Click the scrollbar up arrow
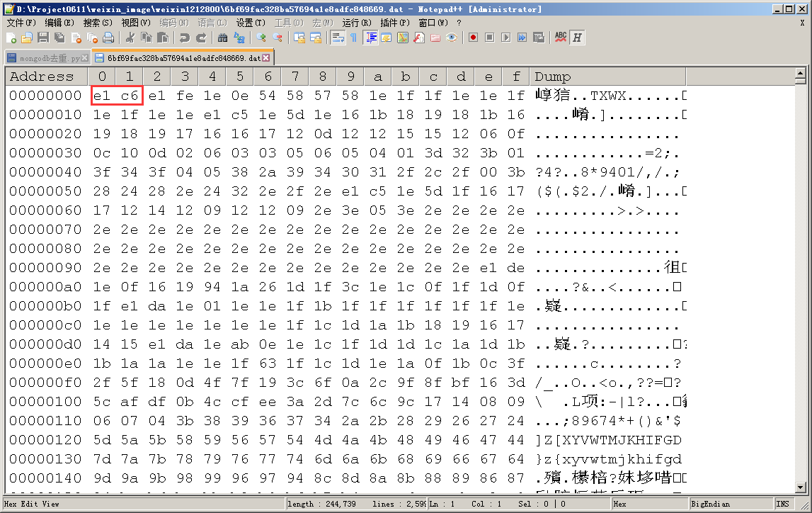This screenshot has width=812, height=513. click(x=800, y=74)
